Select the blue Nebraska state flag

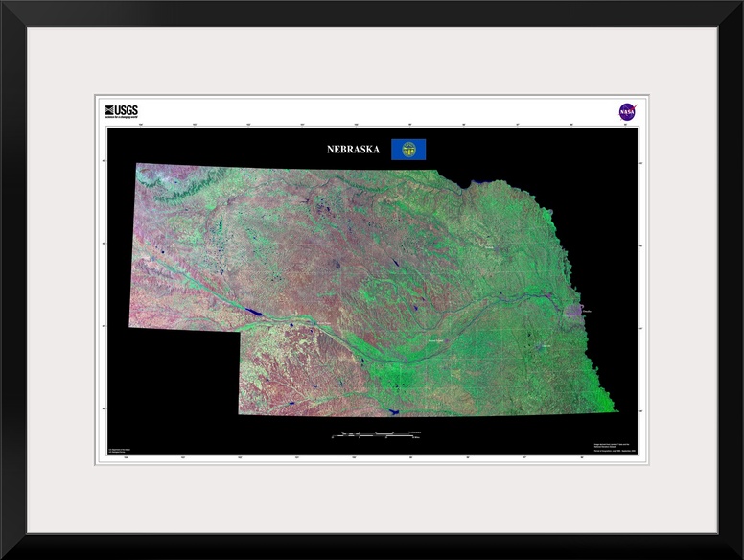tap(408, 149)
